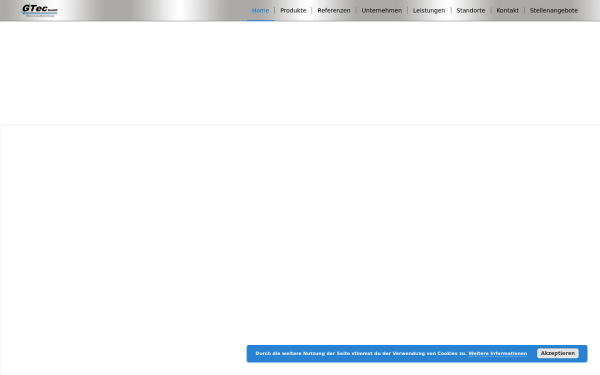Open the Leistungen menu item
The height and width of the screenshot is (375, 600).
(x=429, y=10)
